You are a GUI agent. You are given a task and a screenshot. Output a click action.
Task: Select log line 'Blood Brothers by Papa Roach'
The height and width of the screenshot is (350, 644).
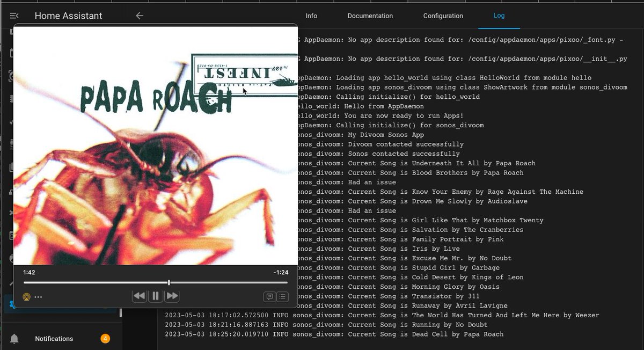click(x=411, y=173)
